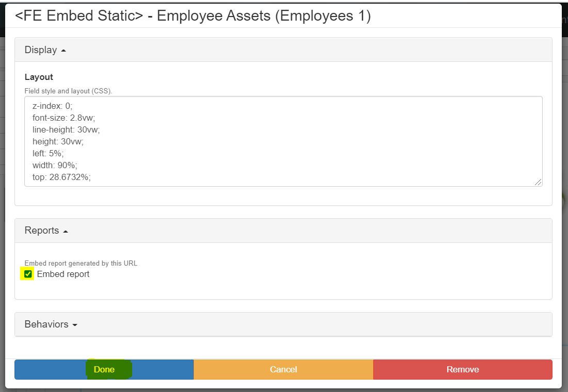This screenshot has width=568, height=392.
Task: Click the 'height: 30vw;' line
Action: pyautogui.click(x=58, y=141)
